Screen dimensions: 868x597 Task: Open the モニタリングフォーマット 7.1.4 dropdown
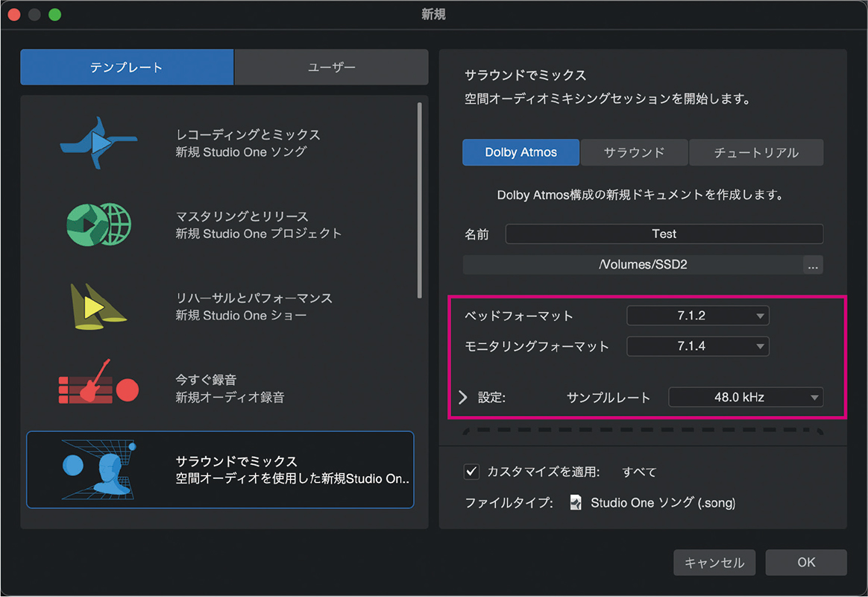click(697, 346)
